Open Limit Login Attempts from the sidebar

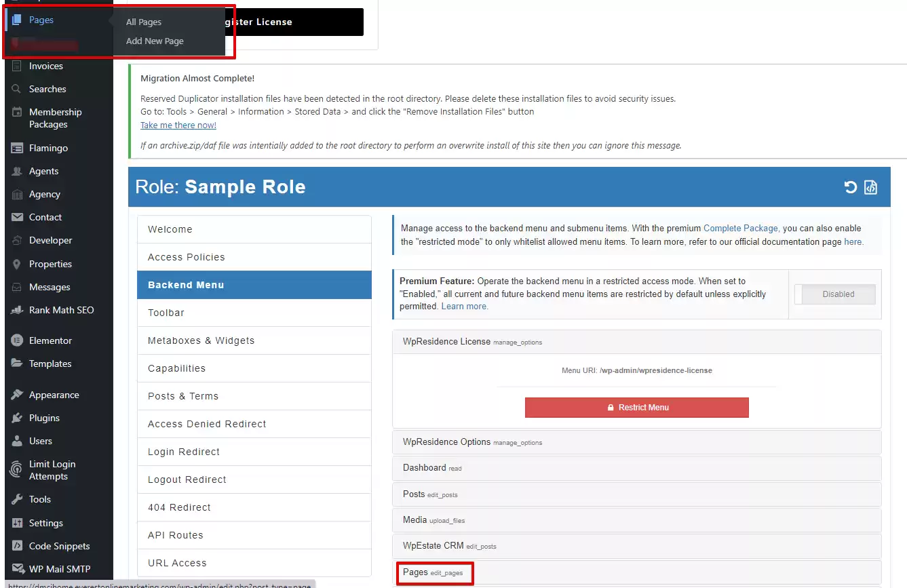tap(16, 469)
